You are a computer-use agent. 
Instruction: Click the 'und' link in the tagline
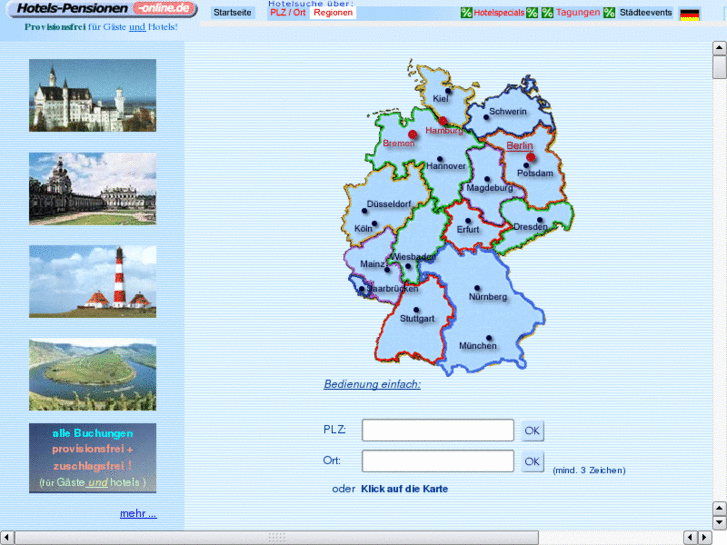(x=137, y=27)
